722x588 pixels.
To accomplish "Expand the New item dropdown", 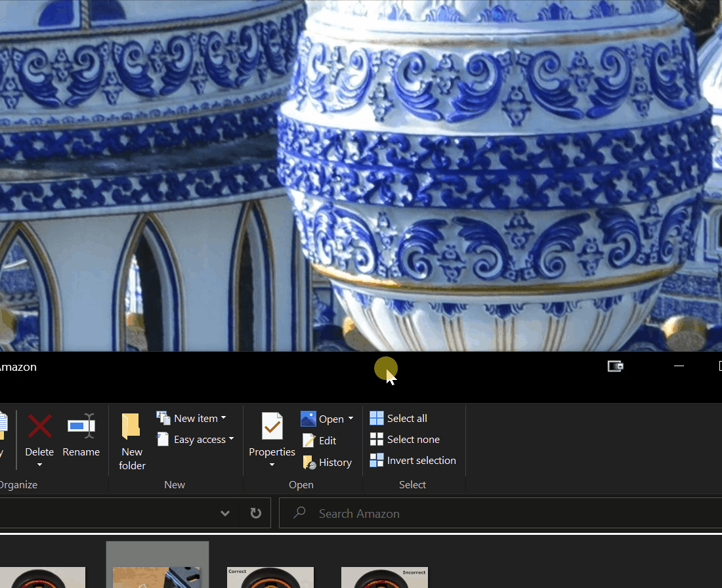I will pyautogui.click(x=223, y=418).
